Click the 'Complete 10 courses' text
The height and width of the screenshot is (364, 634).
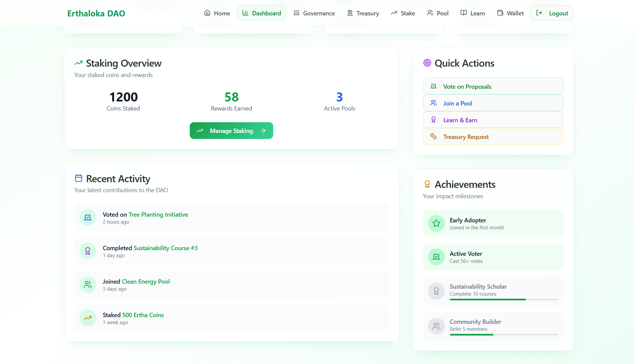coord(473,294)
